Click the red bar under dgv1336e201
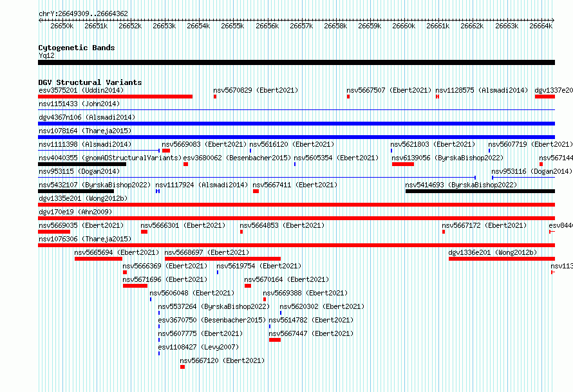Screen dimensions: 573x392 502,259
